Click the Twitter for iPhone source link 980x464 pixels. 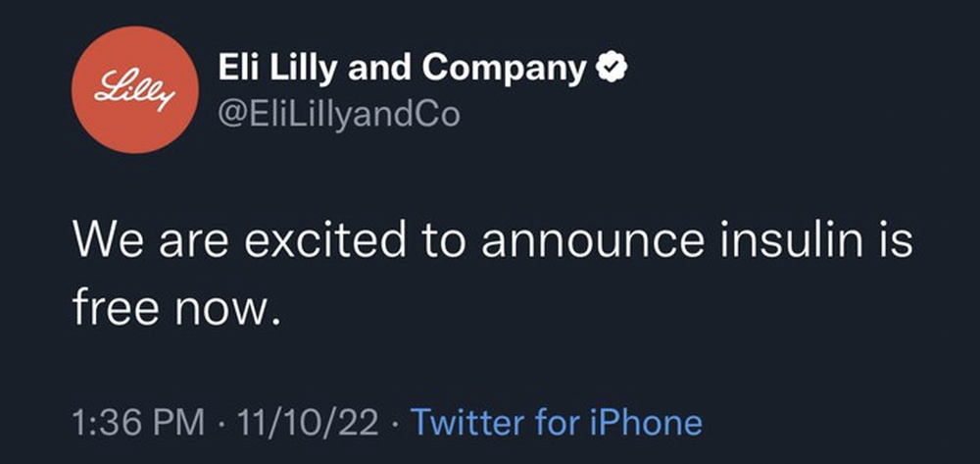557,422
